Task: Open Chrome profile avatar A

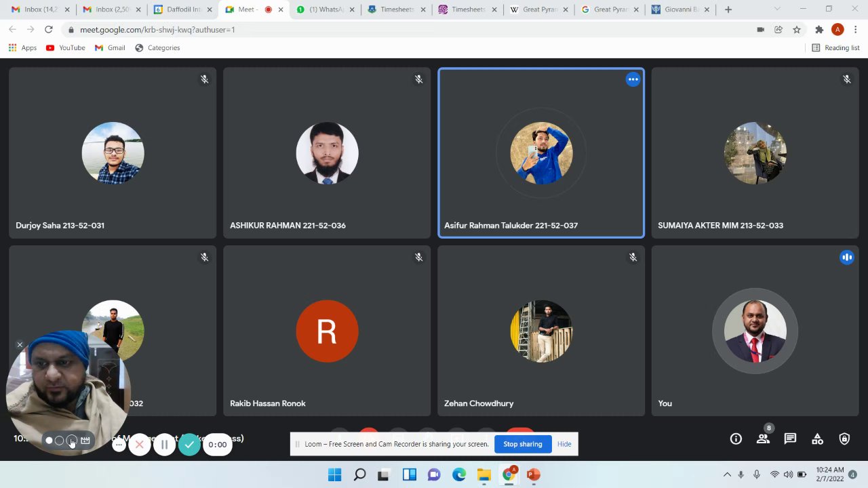Action: [x=837, y=30]
